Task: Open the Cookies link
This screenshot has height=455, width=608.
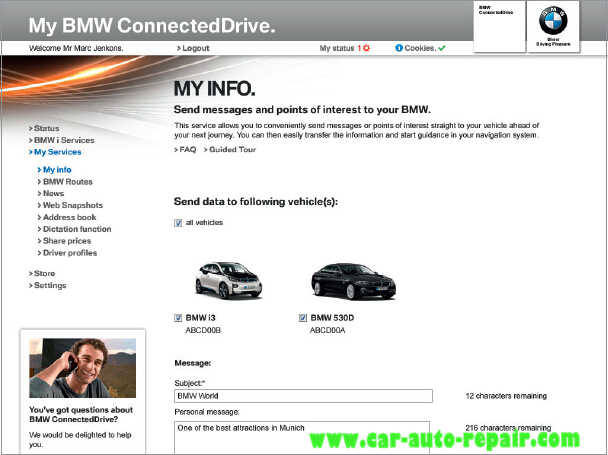Action: [420, 48]
